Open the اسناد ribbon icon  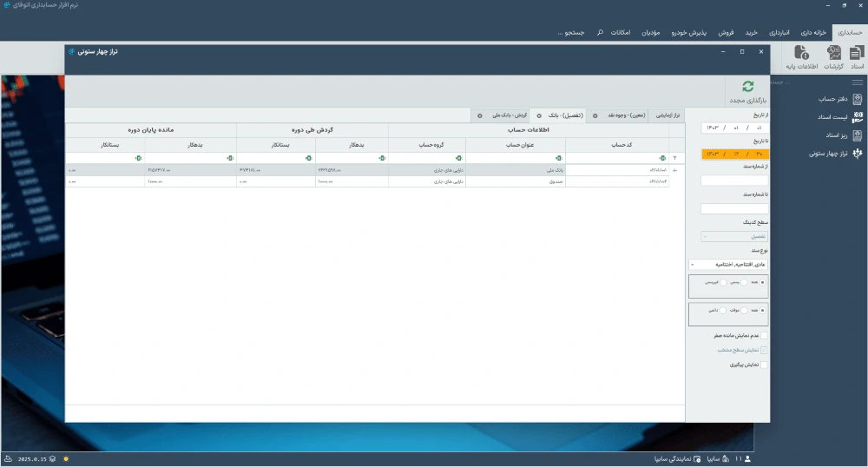tap(857, 57)
